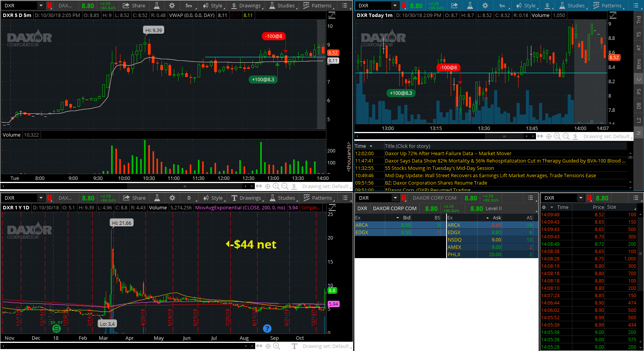Open settings gear in daily chart toolbar
Image resolution: width=644 pixels, height=351 pixels.
(172, 198)
